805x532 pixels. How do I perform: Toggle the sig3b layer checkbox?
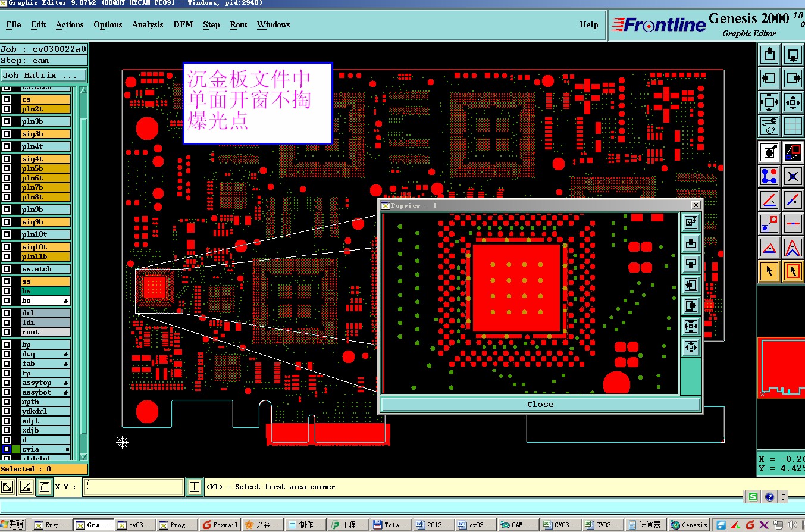[x=7, y=134]
